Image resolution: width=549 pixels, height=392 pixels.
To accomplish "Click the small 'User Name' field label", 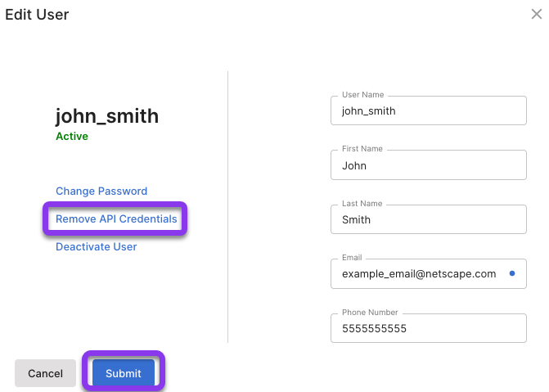I will click(362, 95).
